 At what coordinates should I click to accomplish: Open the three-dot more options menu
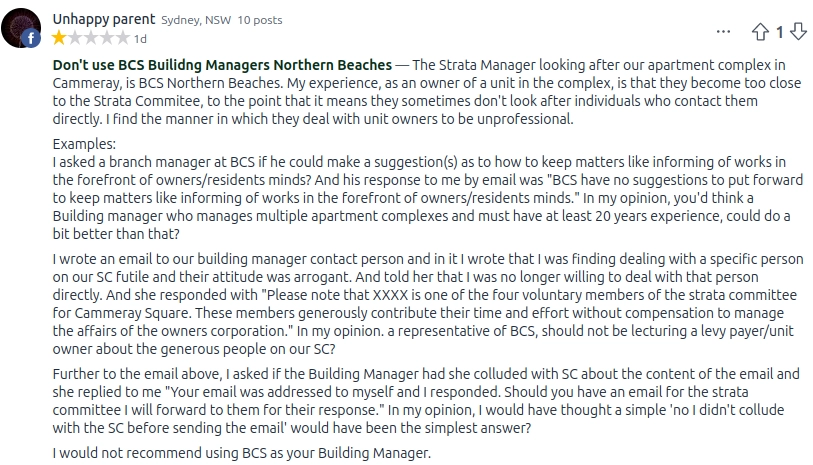point(723,32)
